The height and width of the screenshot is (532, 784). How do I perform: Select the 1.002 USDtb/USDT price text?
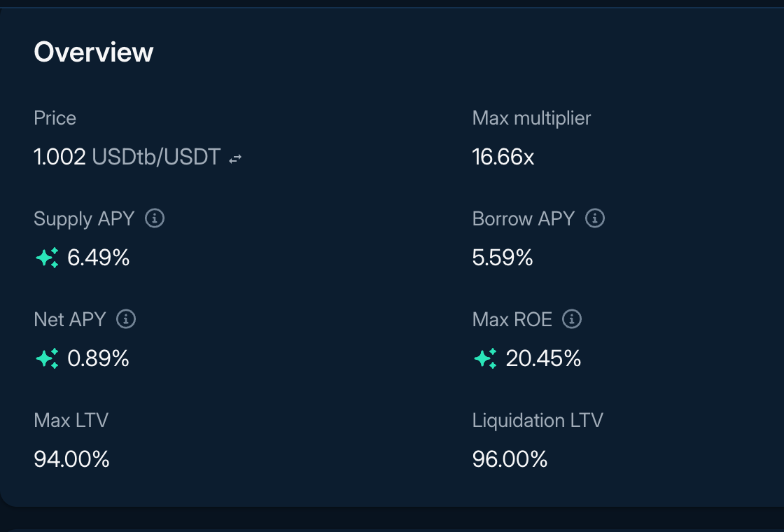pyautogui.click(x=127, y=157)
